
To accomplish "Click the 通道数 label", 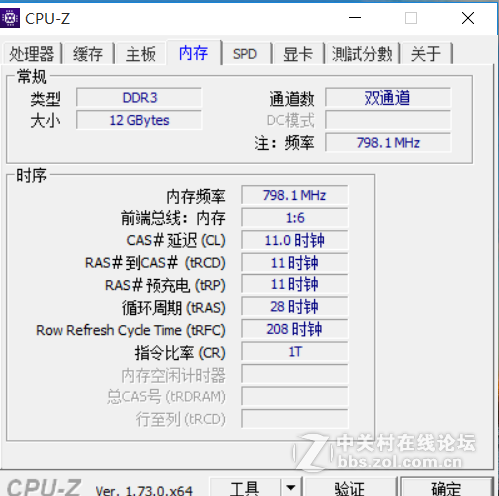I will click(x=292, y=99).
